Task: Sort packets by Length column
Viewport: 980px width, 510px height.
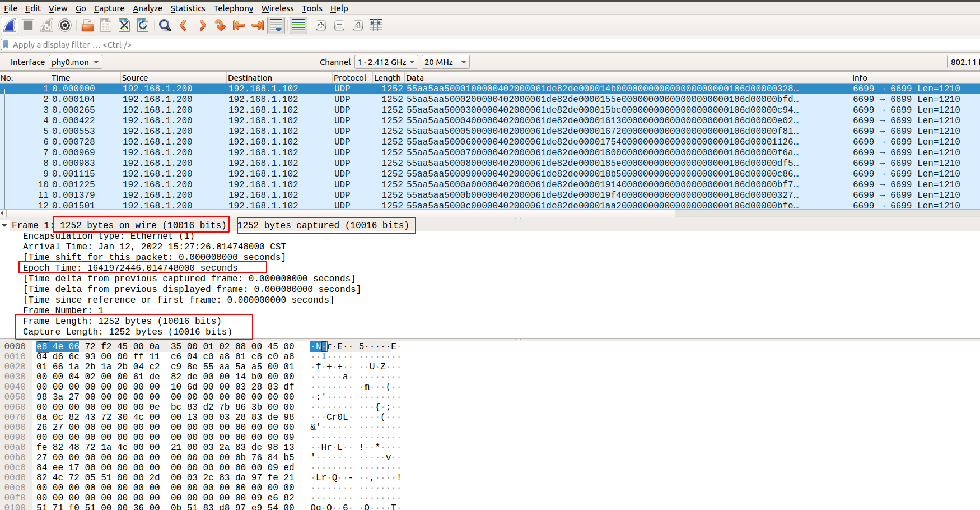Action: click(389, 77)
